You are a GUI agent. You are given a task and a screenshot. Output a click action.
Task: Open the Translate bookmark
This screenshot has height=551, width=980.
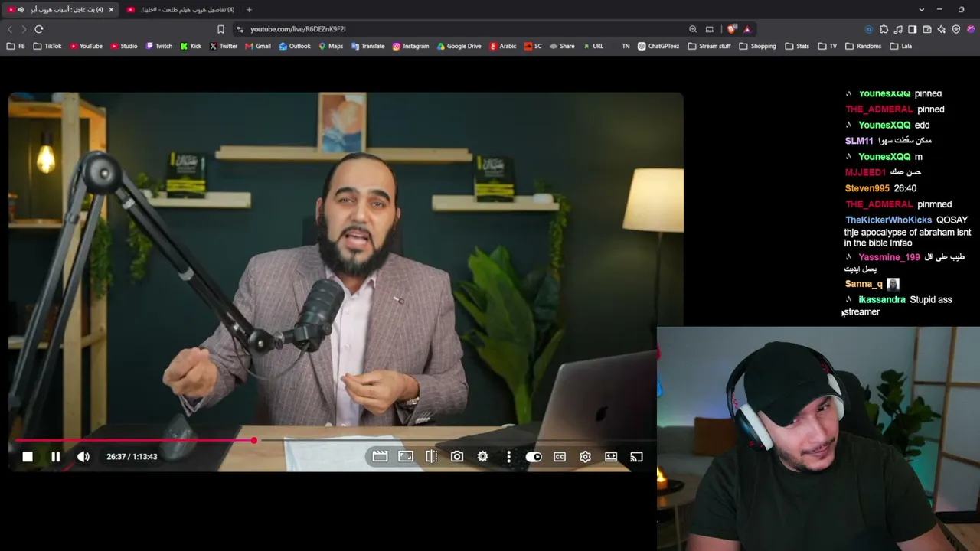(367, 46)
